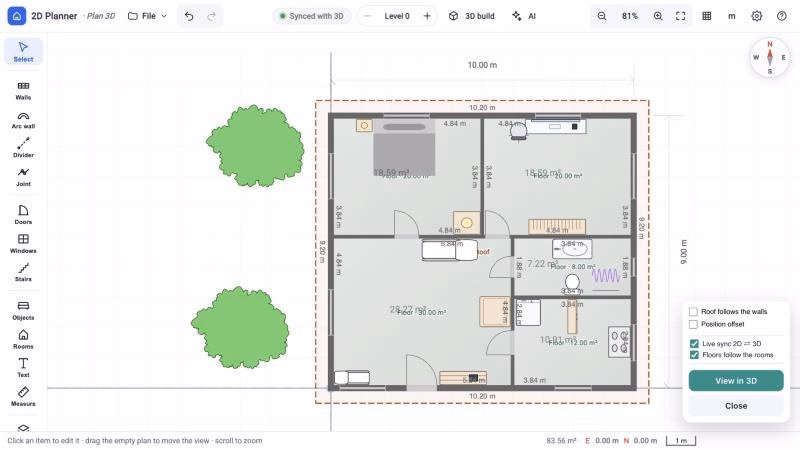Screen dimensions: 800x450
Task: Switch to the Plan 3D link
Action: click(101, 16)
